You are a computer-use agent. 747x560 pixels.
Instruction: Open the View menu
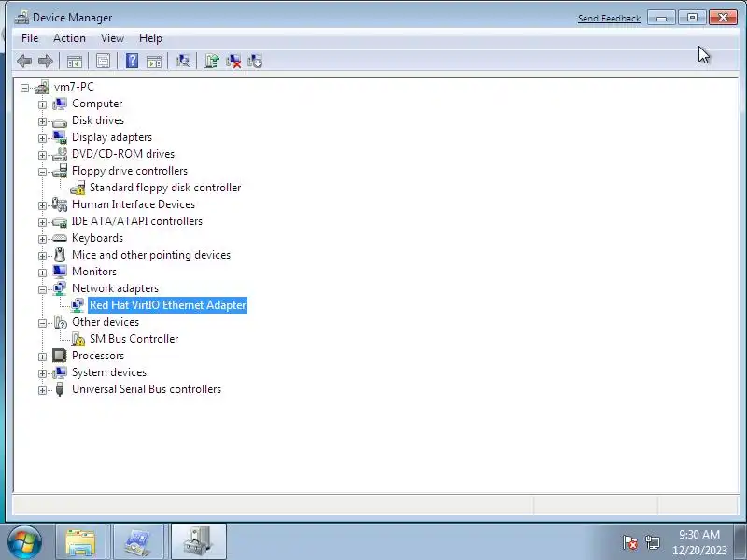[112, 38]
